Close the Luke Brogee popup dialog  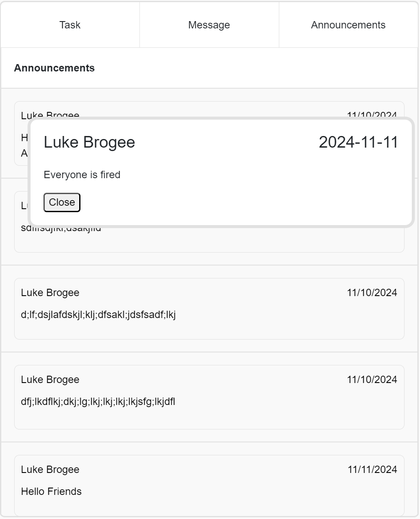pyautogui.click(x=62, y=202)
